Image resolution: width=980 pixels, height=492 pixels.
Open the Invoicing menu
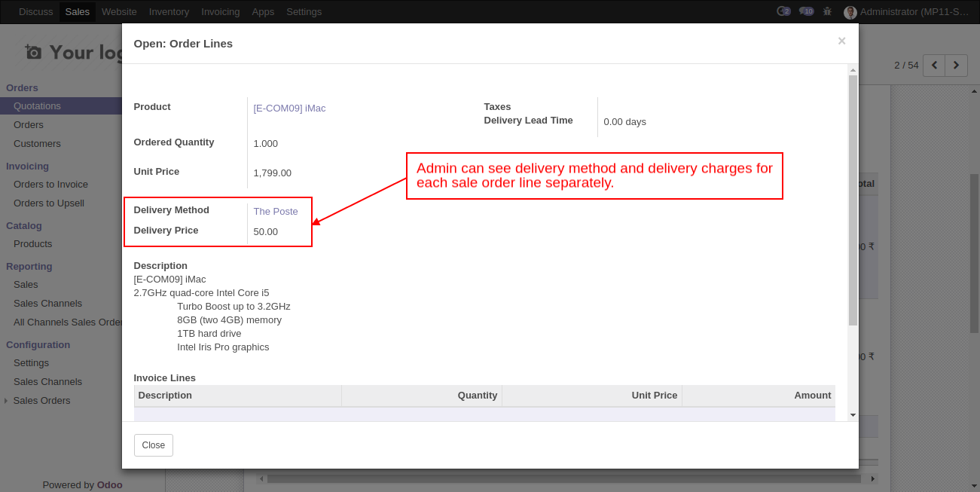pos(221,12)
